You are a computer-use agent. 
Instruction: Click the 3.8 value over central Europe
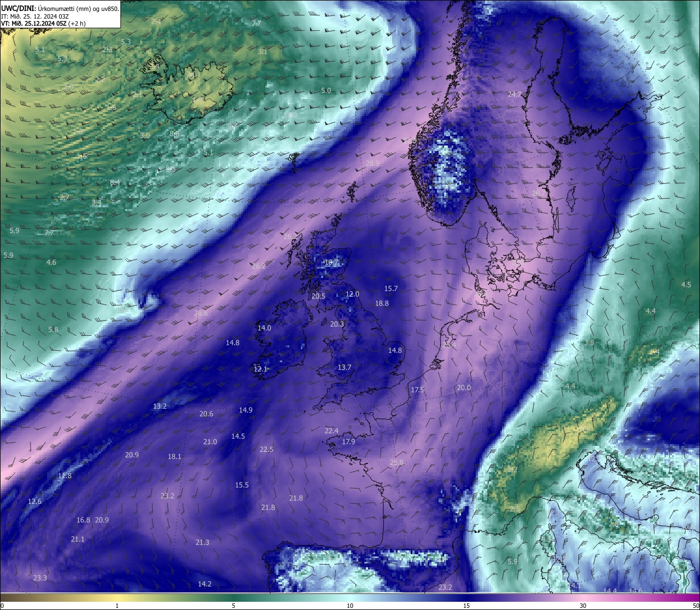click(x=588, y=343)
